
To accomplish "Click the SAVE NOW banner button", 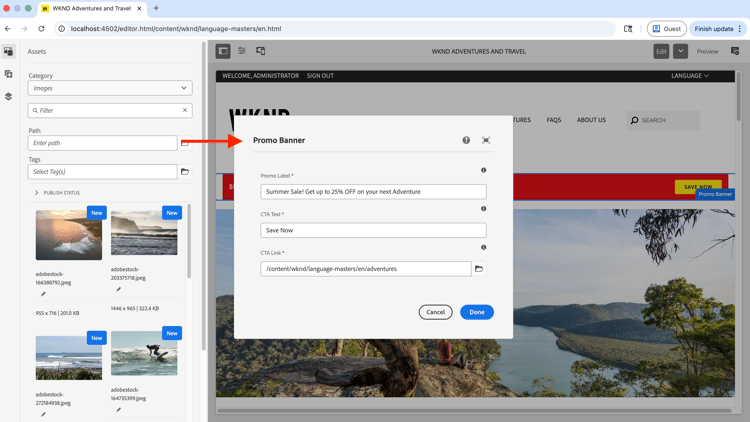I will pyautogui.click(x=698, y=185).
